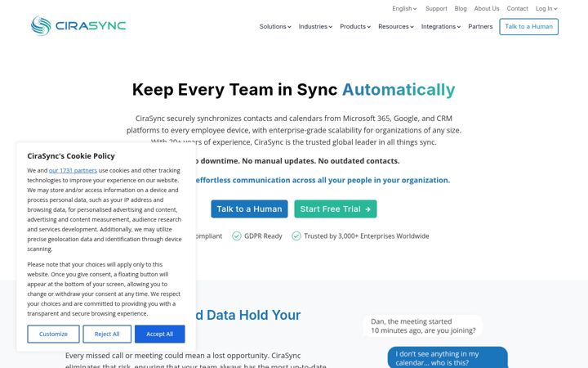This screenshot has height=368, width=588.
Task: Click the blue hero Talk to a Human button
Action: coord(249,209)
